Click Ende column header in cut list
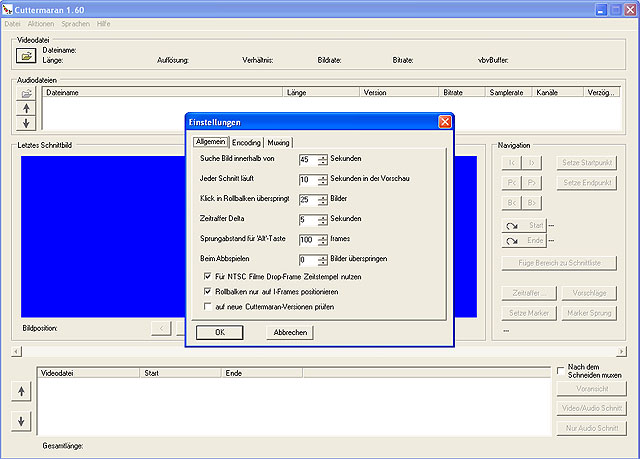 pos(262,373)
